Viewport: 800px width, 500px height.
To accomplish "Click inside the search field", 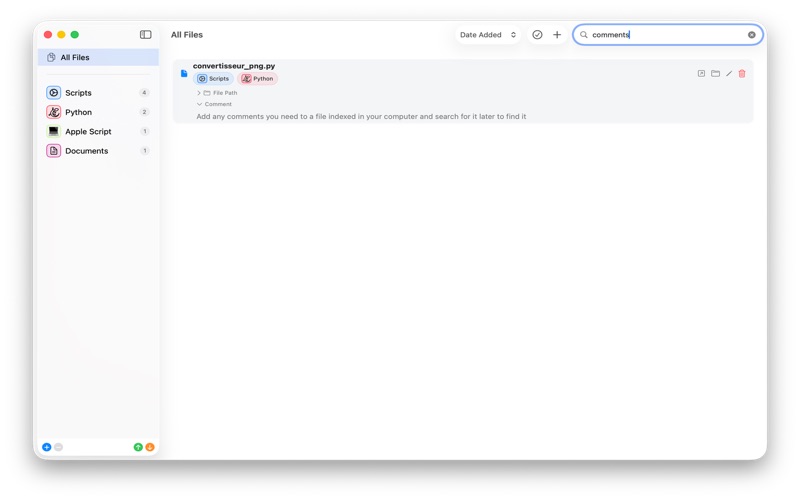I will (x=667, y=35).
